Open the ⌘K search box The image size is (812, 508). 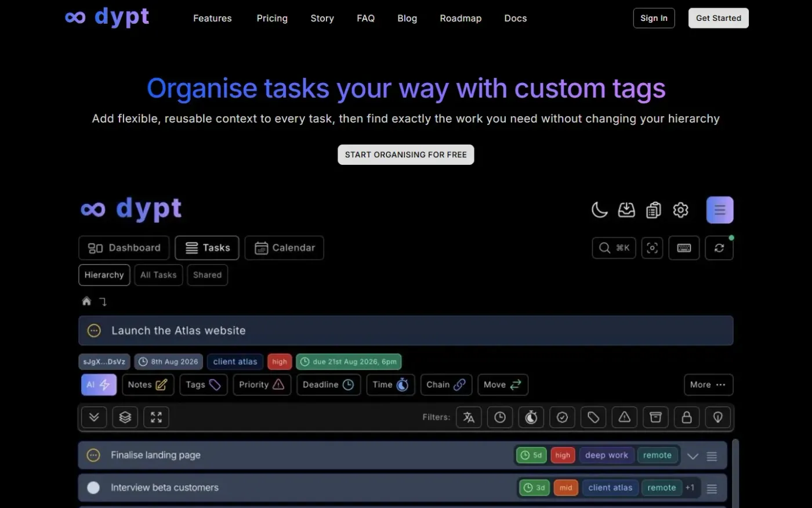pyautogui.click(x=614, y=248)
